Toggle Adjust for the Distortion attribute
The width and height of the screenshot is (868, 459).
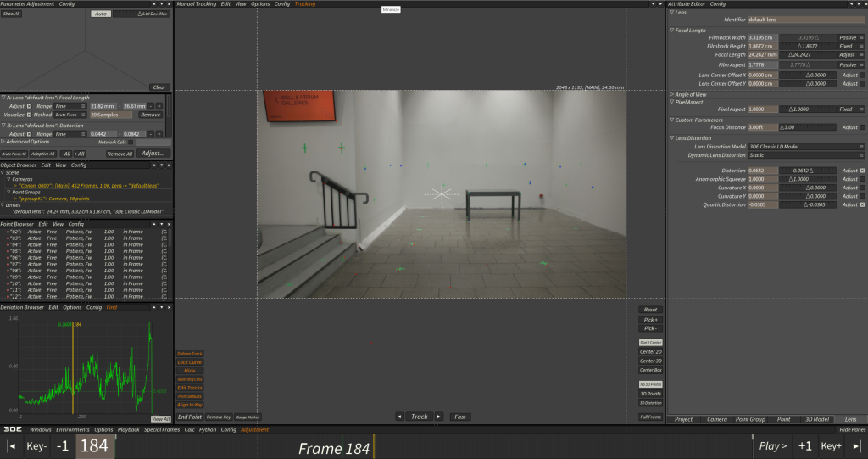862,171
